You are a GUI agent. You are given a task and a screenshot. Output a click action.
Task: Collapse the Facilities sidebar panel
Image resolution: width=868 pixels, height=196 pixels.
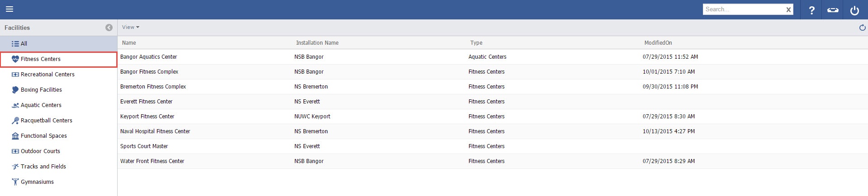tap(109, 28)
